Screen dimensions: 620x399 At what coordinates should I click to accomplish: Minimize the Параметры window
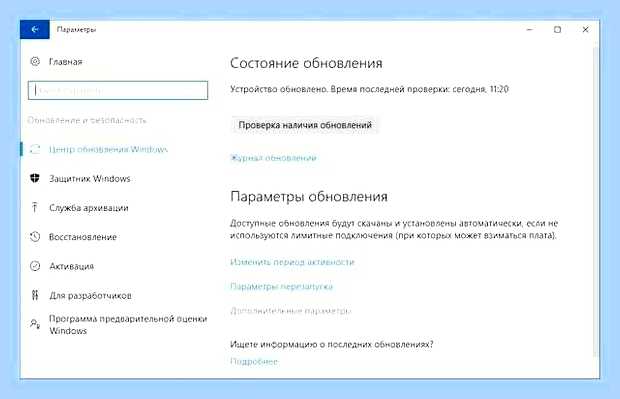pyautogui.click(x=529, y=30)
